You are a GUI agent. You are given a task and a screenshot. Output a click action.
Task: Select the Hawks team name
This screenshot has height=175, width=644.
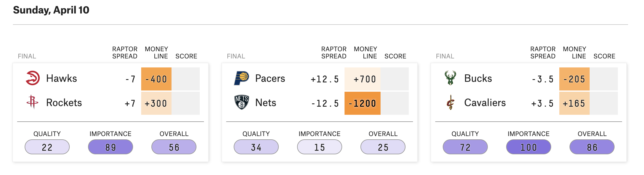pyautogui.click(x=62, y=79)
